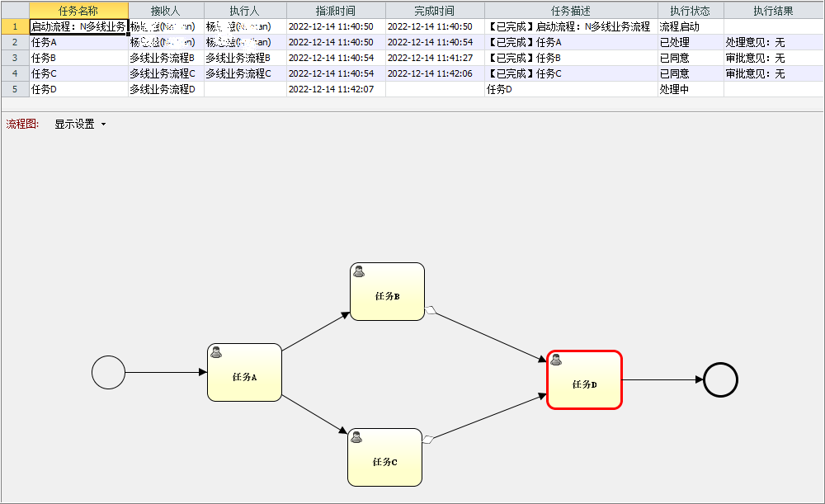Select the 任务B flowchart node
This screenshot has width=825, height=504.
387,291
